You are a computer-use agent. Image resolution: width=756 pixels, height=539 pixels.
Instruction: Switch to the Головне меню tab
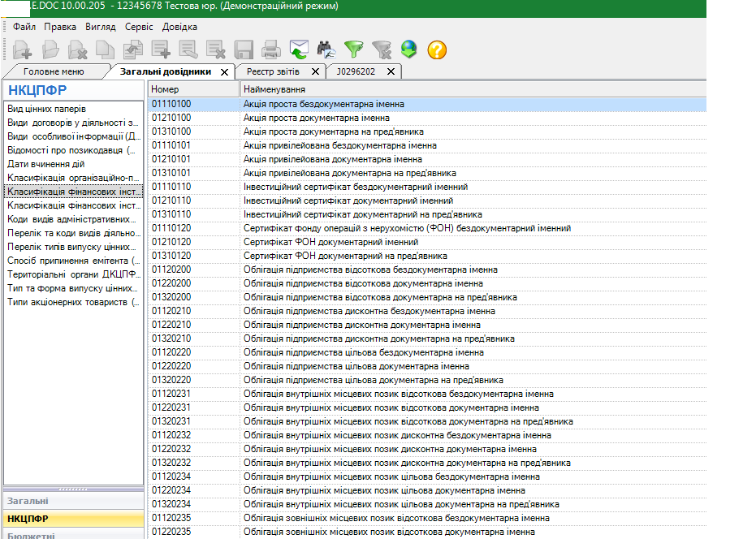pos(54,71)
